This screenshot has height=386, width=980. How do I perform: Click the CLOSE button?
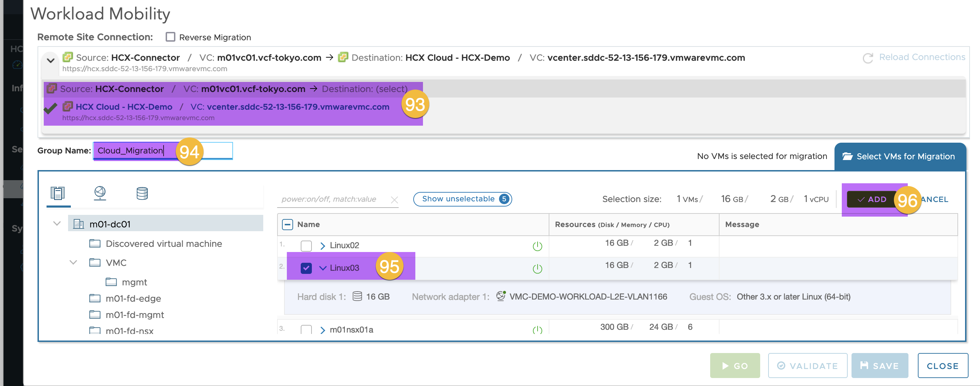coord(942,366)
